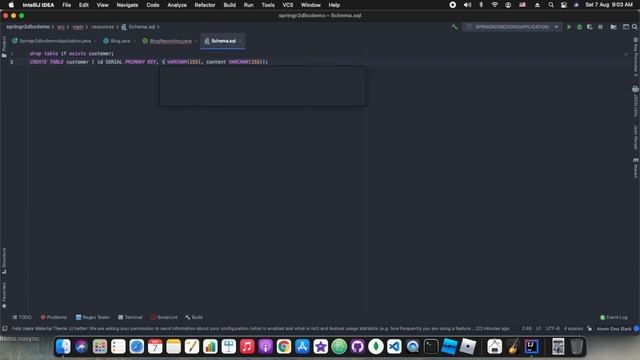This screenshot has height=360, width=640.
Task: Open IntelliJ IDEA icon in the Dock
Action: click(531, 347)
